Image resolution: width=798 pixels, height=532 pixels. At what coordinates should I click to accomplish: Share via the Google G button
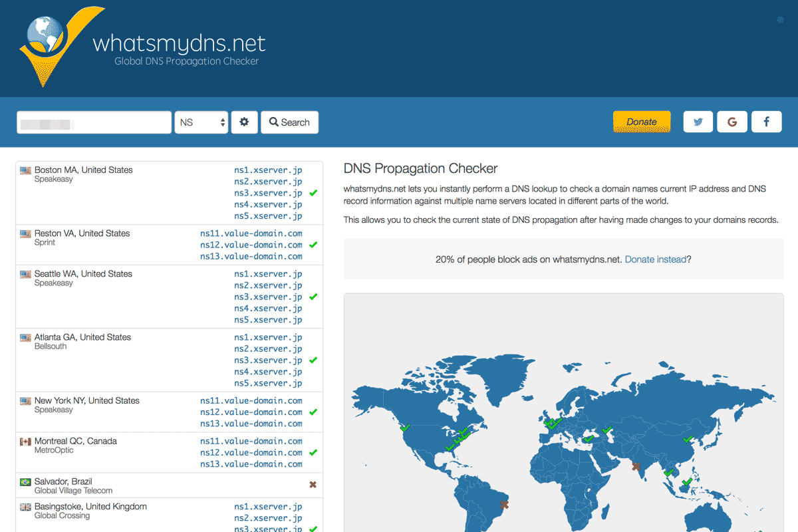pos(732,122)
